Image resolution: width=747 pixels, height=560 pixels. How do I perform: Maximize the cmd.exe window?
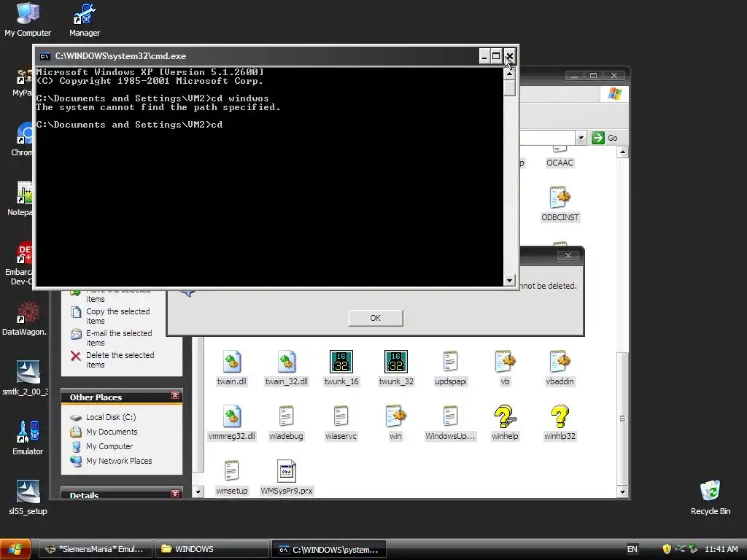[496, 56]
